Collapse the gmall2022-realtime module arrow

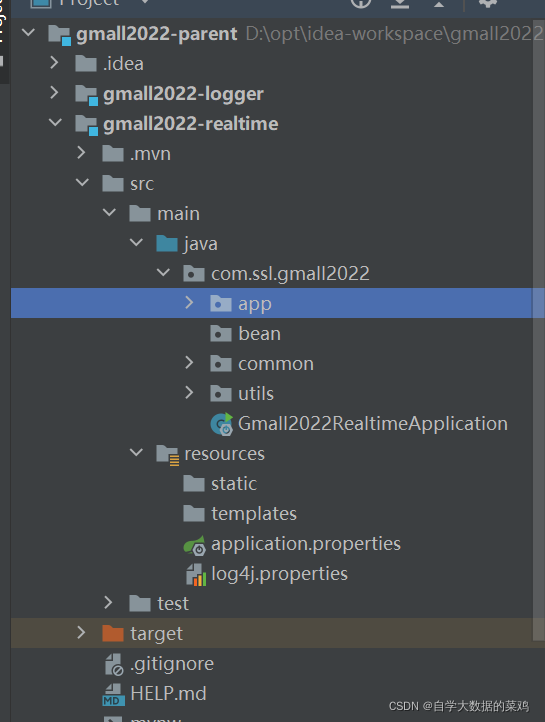tap(55, 122)
